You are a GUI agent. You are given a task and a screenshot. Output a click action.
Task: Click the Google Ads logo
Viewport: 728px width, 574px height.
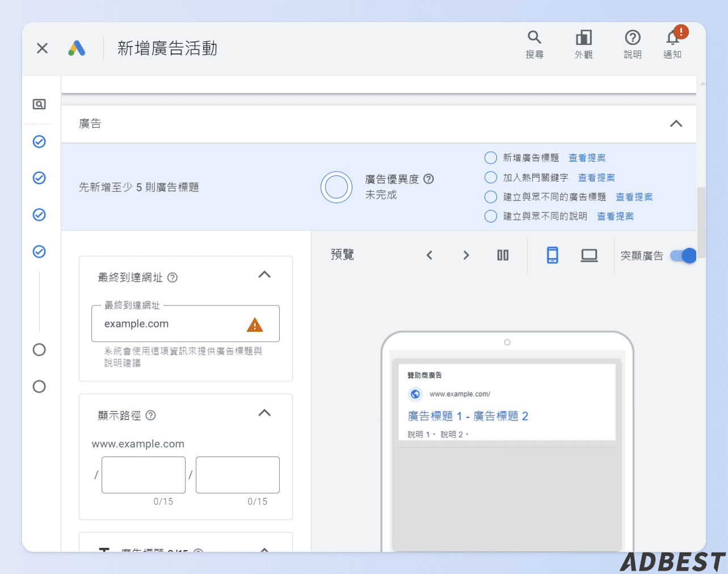(77, 48)
